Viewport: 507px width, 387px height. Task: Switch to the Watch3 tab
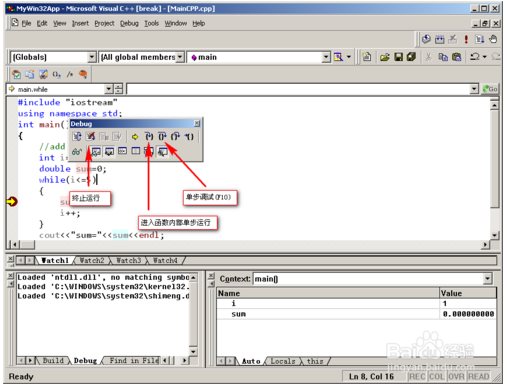[129, 260]
